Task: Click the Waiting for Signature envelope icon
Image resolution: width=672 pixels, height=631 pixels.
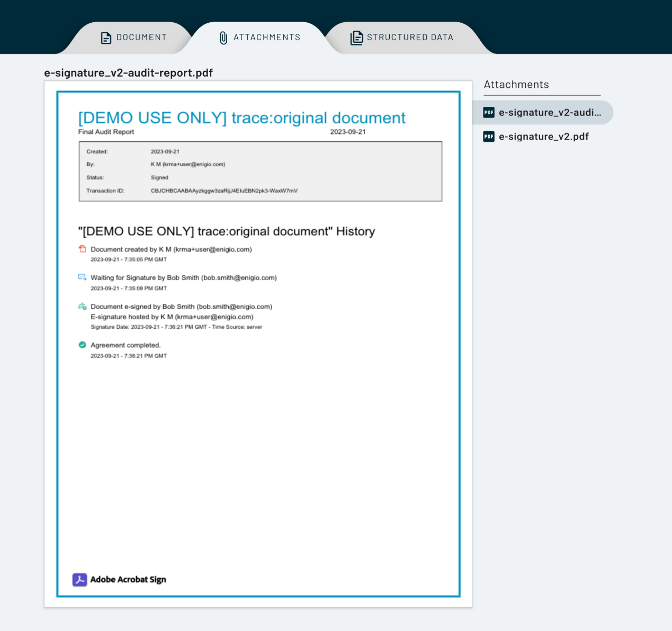Action: [82, 277]
